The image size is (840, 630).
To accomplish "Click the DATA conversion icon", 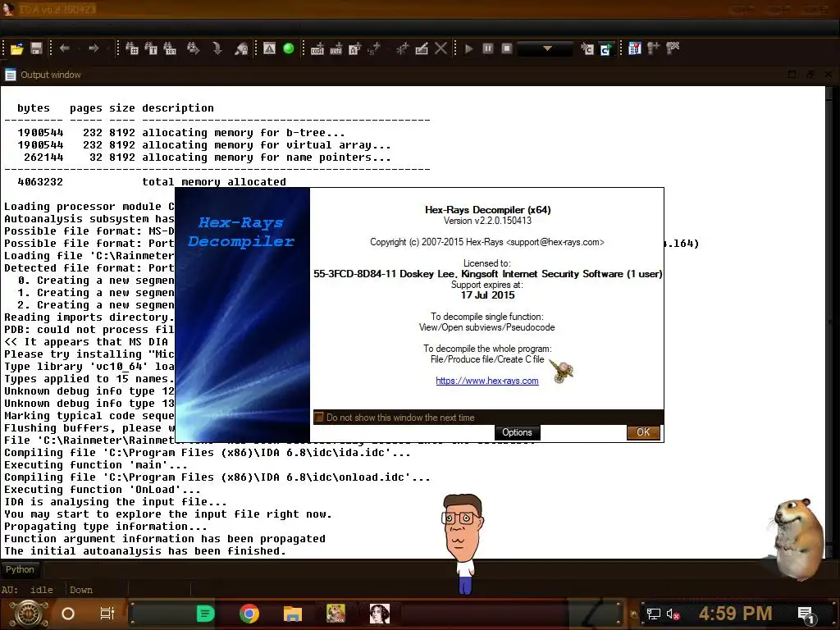I will 336,48.
